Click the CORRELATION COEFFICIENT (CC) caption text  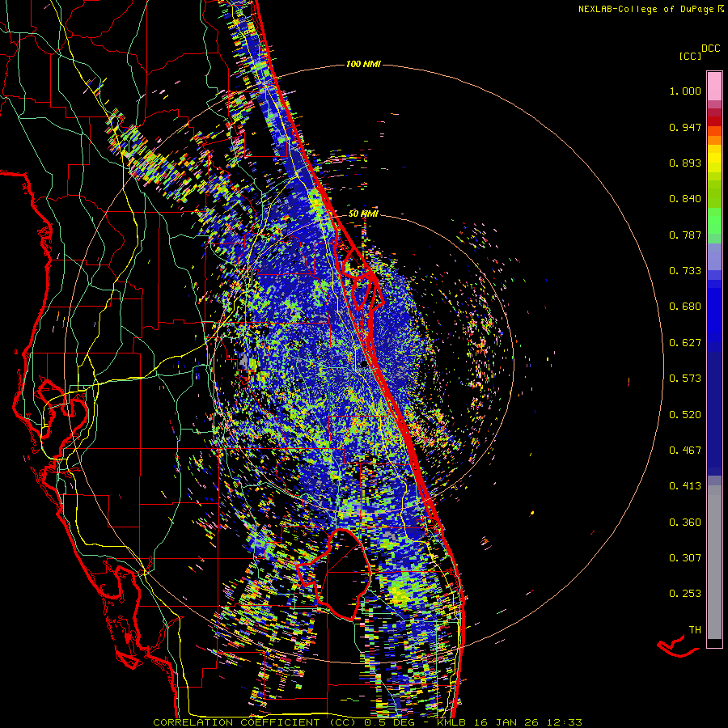coord(254,722)
